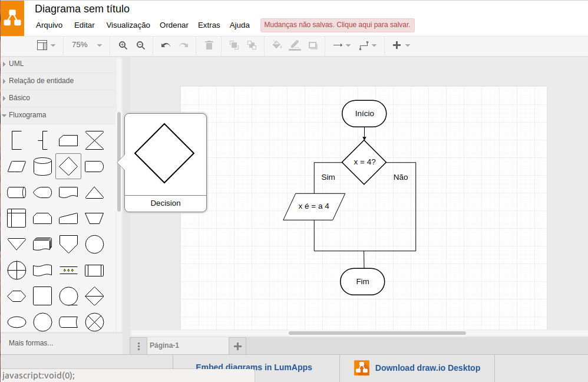Select the curly brace annotation shape
The height and width of the screenshot is (382, 588).
(x=43, y=140)
